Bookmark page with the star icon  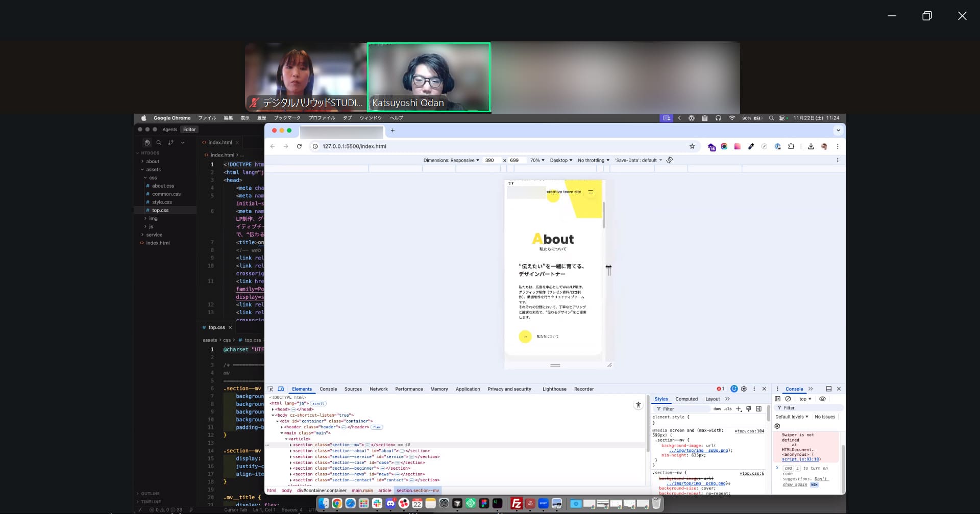coord(692,146)
